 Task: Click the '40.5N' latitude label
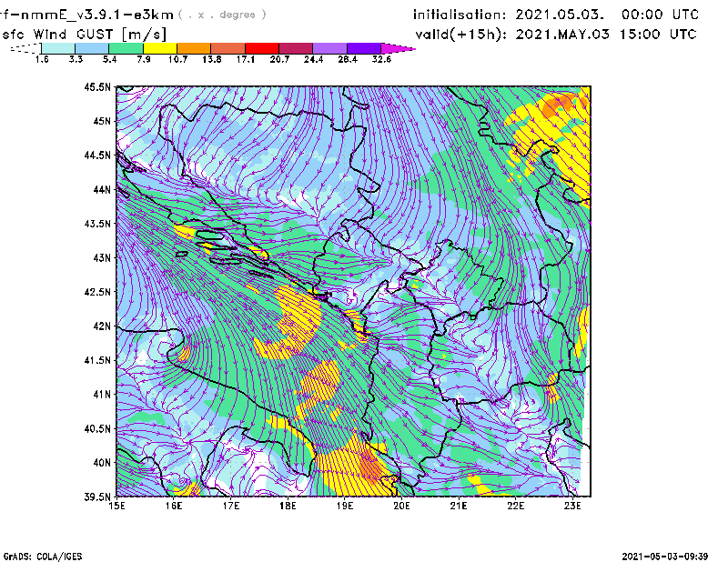[x=97, y=428]
